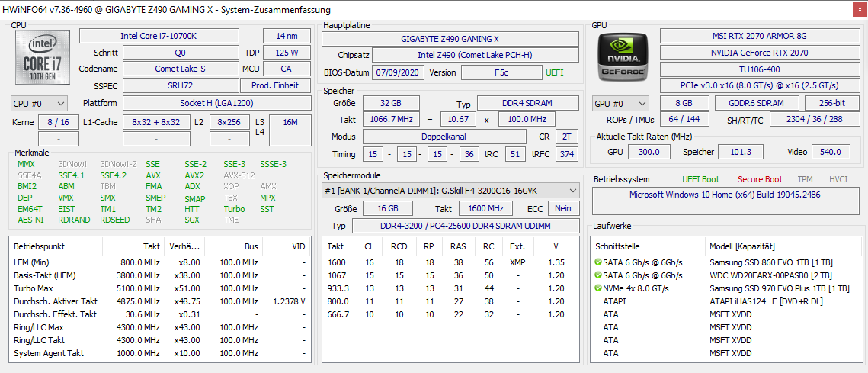Open the CPU #0 selector dropdown
This screenshot has width=868, height=373.
[x=39, y=103]
